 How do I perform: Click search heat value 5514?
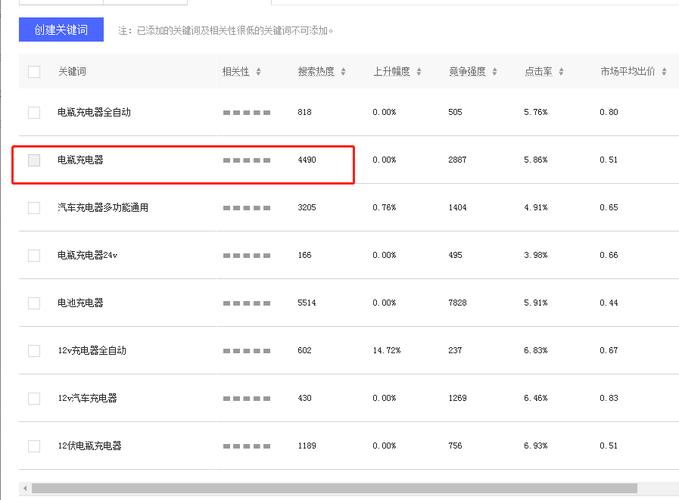click(307, 303)
